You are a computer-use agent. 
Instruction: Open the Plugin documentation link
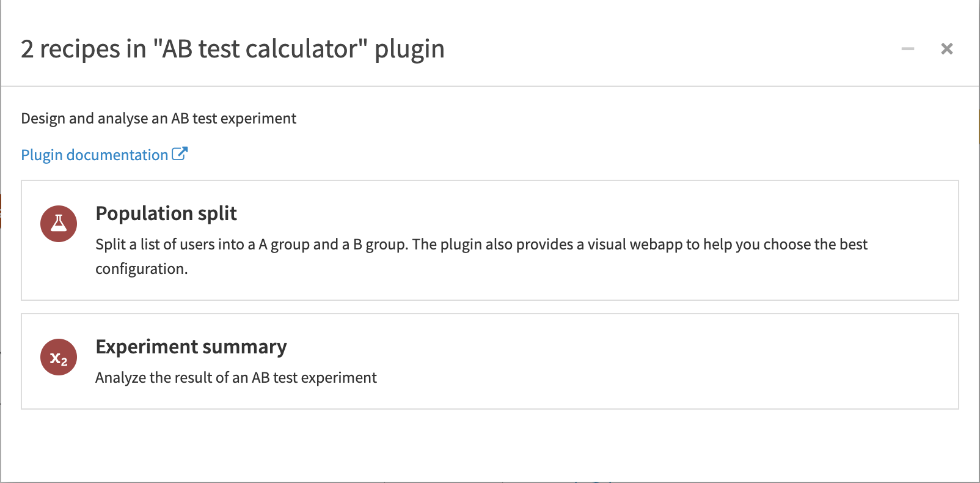pyautogui.click(x=92, y=155)
